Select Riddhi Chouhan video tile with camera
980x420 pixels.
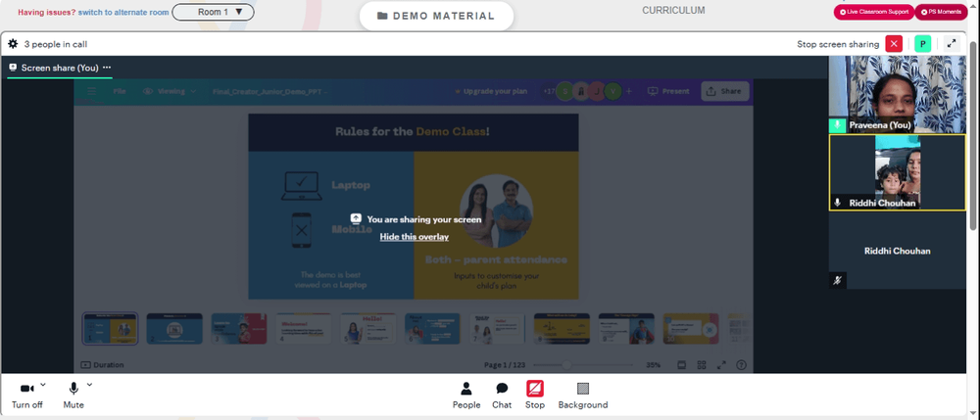click(897, 172)
